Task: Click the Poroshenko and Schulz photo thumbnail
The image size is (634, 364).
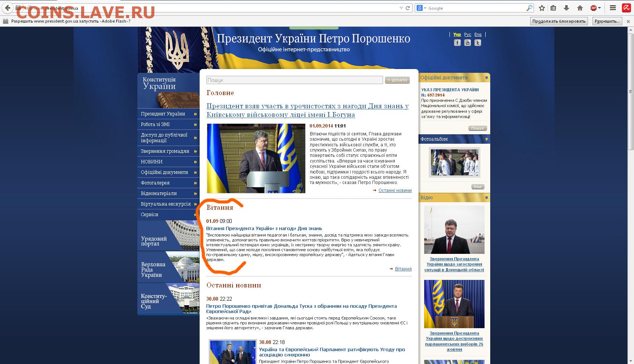Action: tap(232, 352)
